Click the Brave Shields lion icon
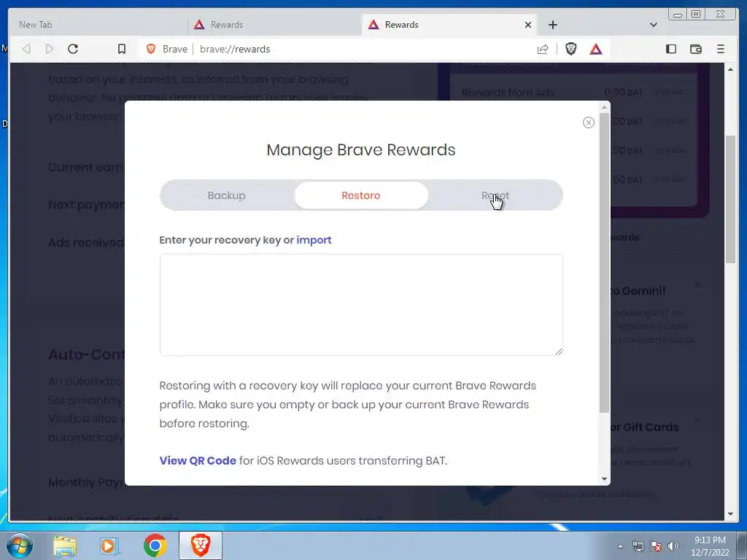The width and height of the screenshot is (747, 560). [x=570, y=49]
